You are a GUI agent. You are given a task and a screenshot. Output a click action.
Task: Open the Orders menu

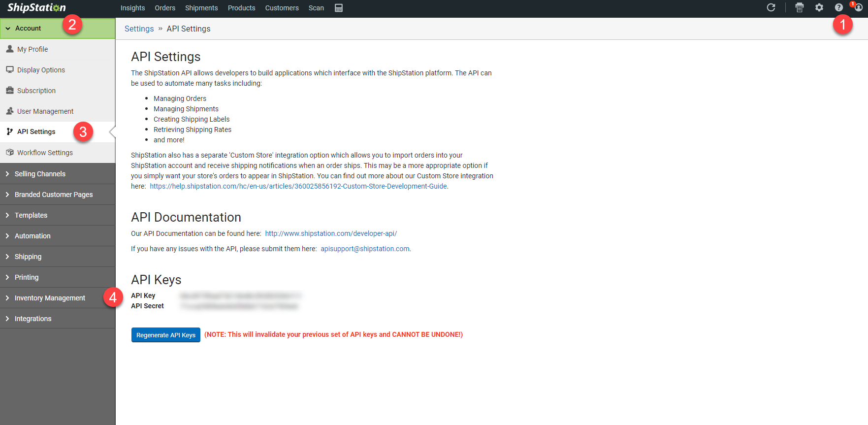click(x=165, y=8)
